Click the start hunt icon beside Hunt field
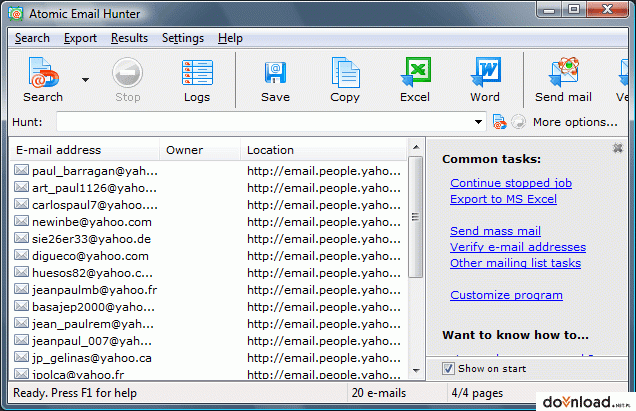636x411 pixels. (x=499, y=122)
